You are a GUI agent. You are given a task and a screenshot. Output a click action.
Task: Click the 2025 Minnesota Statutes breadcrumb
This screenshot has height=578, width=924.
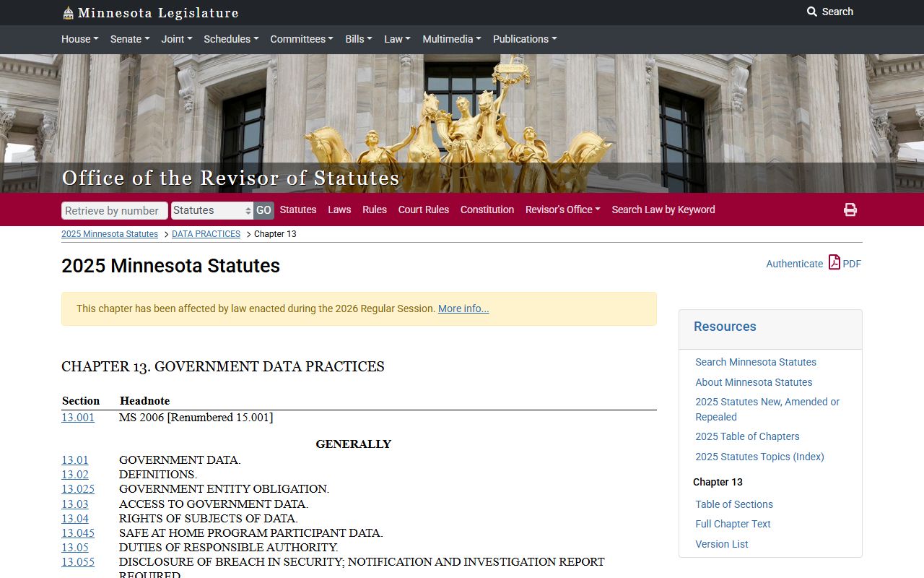tap(110, 234)
